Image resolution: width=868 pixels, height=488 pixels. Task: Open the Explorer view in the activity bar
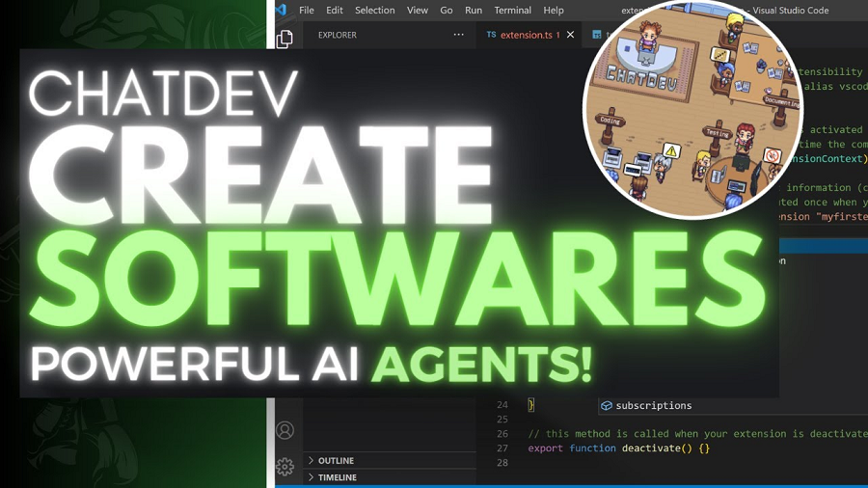click(285, 39)
